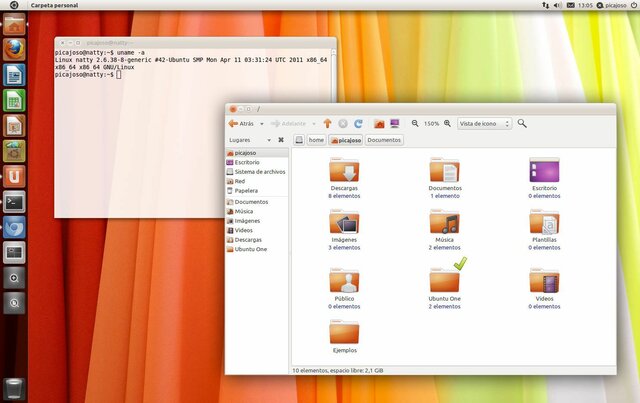Open Ubuntu Software Center launcher icon
The image size is (640, 403).
point(14,151)
